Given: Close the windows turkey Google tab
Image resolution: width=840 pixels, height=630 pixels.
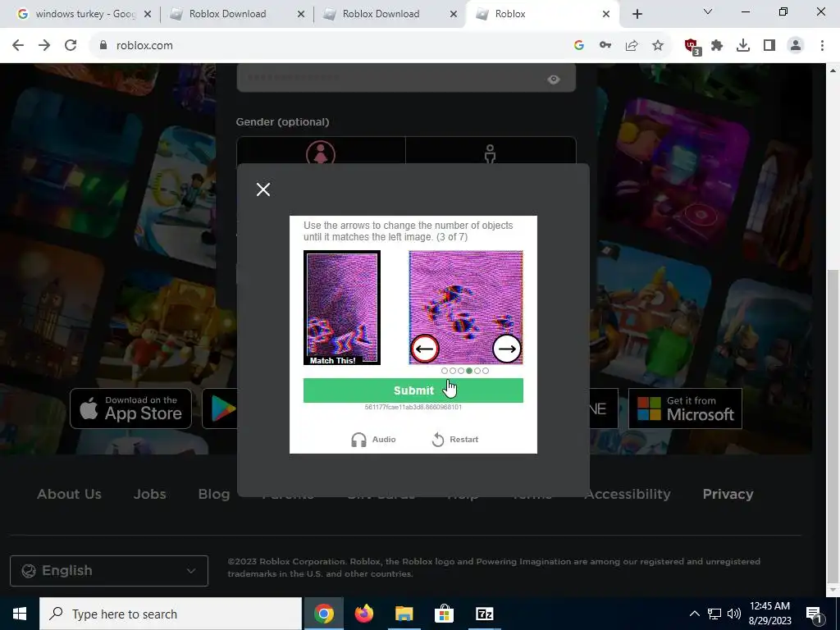Looking at the screenshot, I should point(148,14).
